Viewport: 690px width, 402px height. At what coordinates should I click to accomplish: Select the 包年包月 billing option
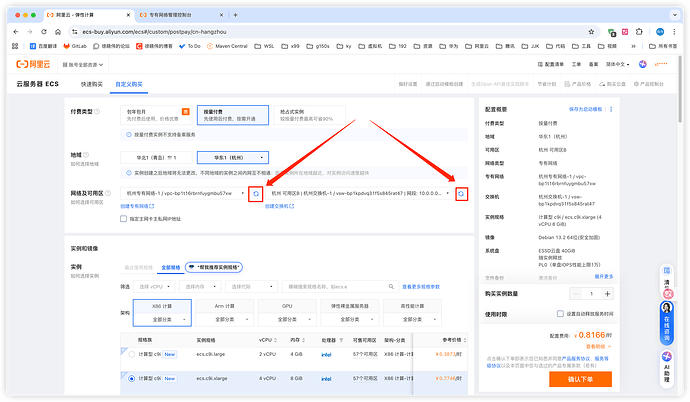152,115
